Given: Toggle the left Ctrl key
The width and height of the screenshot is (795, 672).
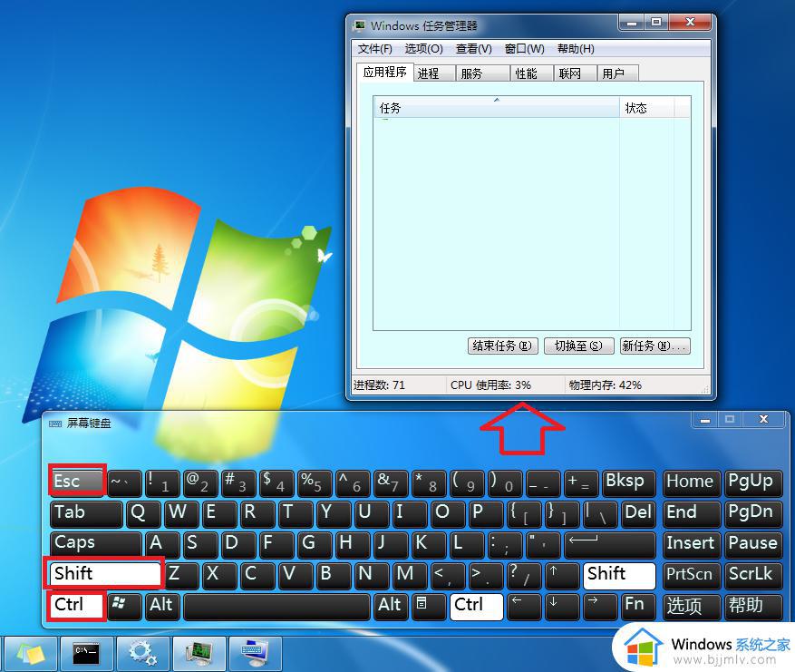Looking at the screenshot, I should point(77,605).
